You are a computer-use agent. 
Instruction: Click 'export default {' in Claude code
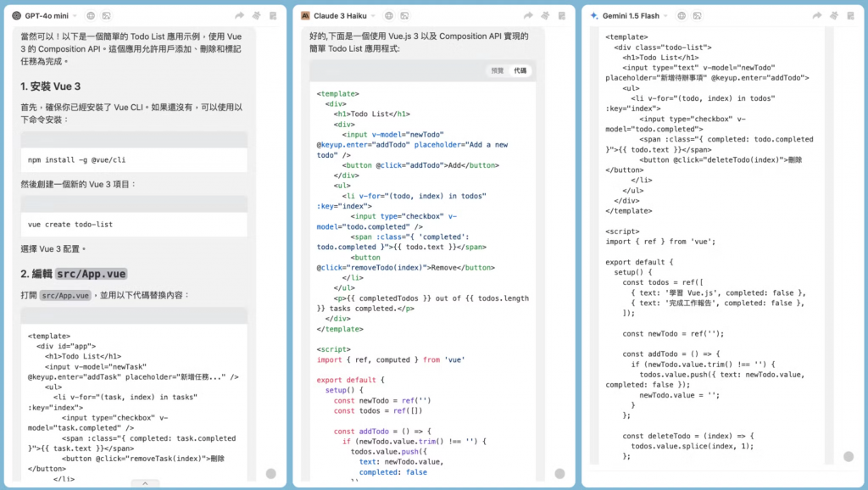tap(350, 380)
